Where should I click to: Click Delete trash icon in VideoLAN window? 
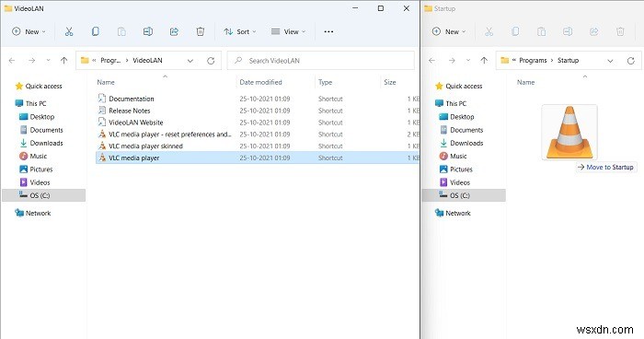coord(200,31)
